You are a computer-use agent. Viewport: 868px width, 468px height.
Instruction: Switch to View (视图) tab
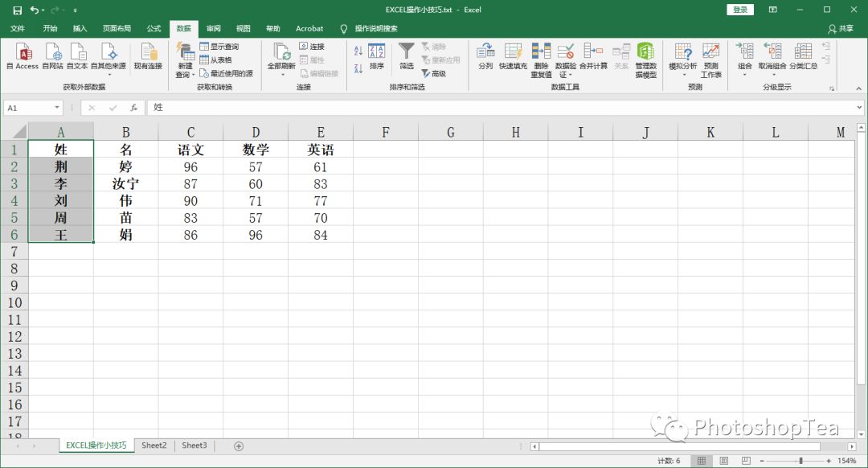[x=244, y=28]
